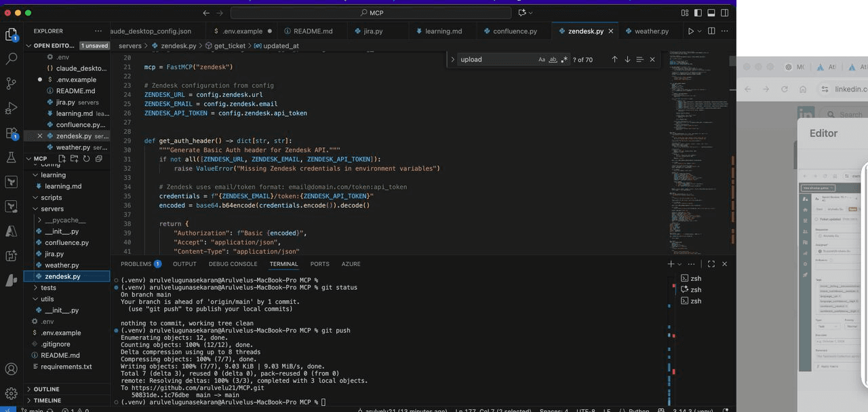The height and width of the screenshot is (412, 868).
Task: Close the zendesk.py editor tab
Action: (610, 31)
